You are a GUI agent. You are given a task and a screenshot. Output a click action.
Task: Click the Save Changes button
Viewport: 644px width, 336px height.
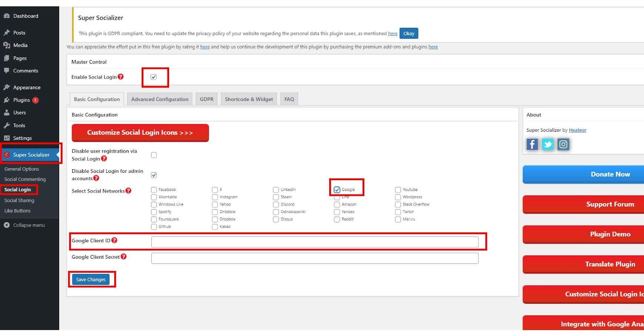pyautogui.click(x=91, y=280)
